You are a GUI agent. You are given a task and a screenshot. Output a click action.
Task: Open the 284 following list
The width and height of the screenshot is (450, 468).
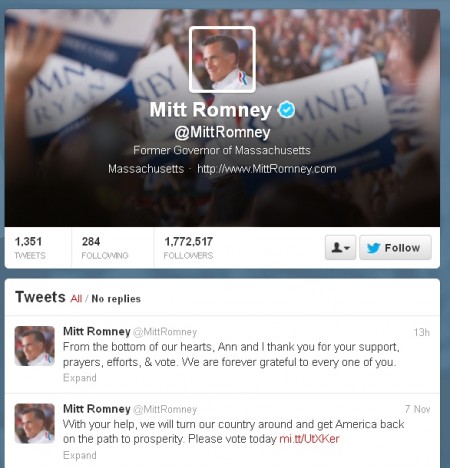point(105,248)
